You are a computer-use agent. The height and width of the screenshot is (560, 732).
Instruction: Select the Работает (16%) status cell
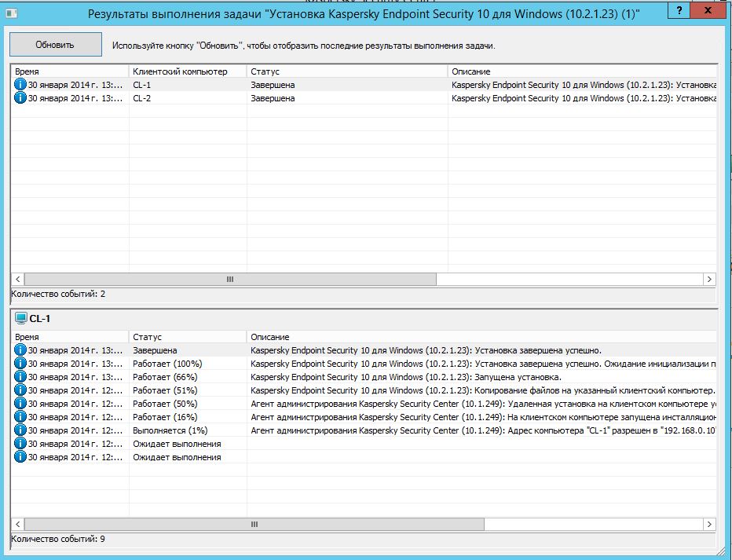165,417
